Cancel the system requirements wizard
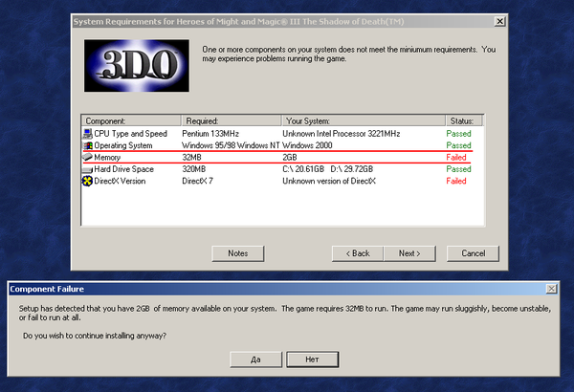 click(x=473, y=253)
